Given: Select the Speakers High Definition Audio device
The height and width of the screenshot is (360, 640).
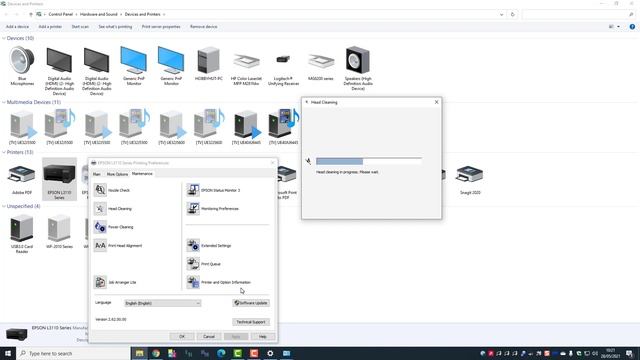Looking at the screenshot, I should coord(358,69).
